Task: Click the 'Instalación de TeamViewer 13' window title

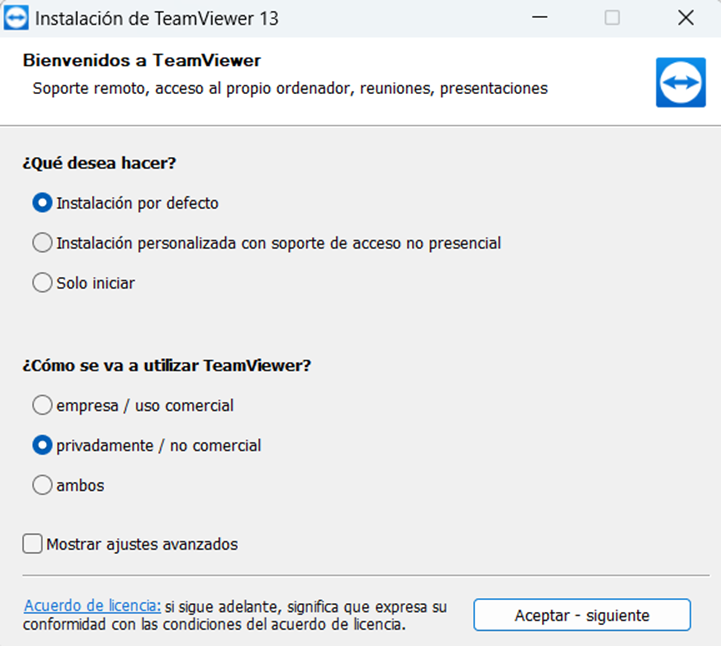Action: 157,19
